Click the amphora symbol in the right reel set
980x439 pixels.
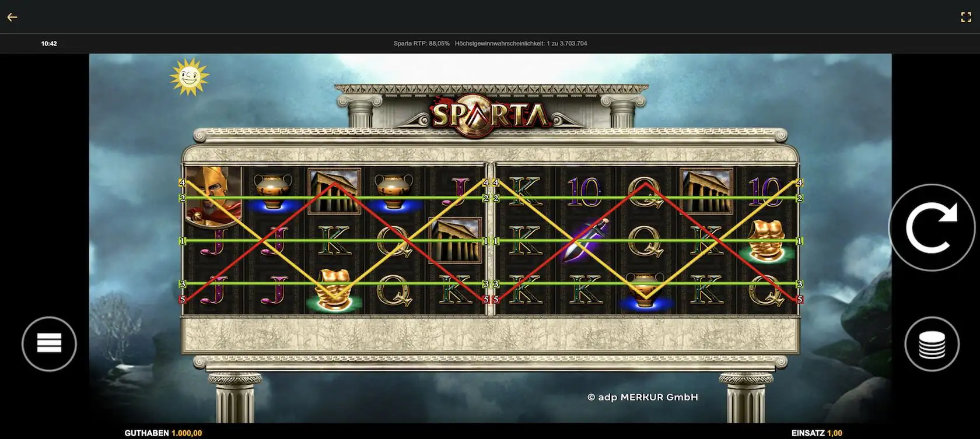pos(645,290)
